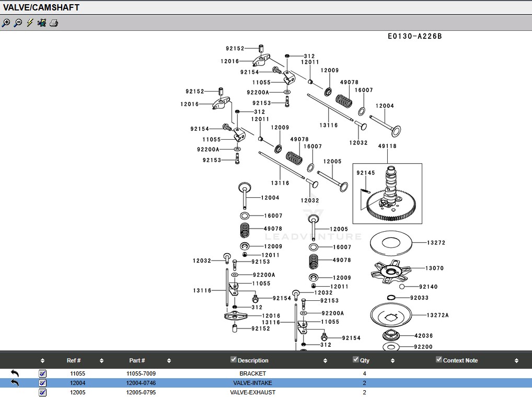Disable the Context Note column checkbox
The width and height of the screenshot is (532, 397).
point(439,359)
